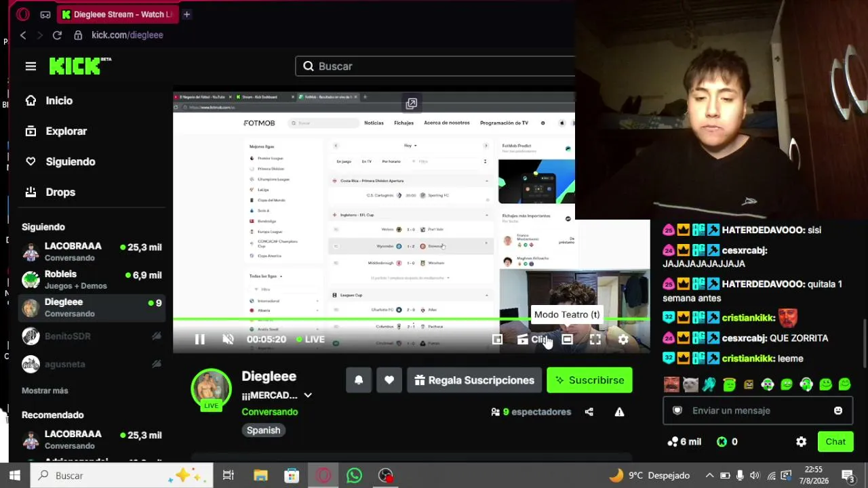The height and width of the screenshot is (488, 868).
Task: Insert the cyan clapping hands emote
Action: tap(709, 385)
